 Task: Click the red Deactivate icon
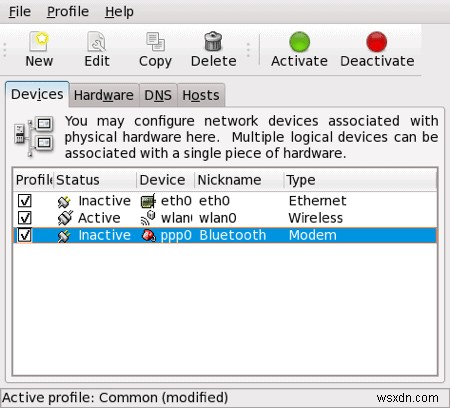tap(377, 42)
